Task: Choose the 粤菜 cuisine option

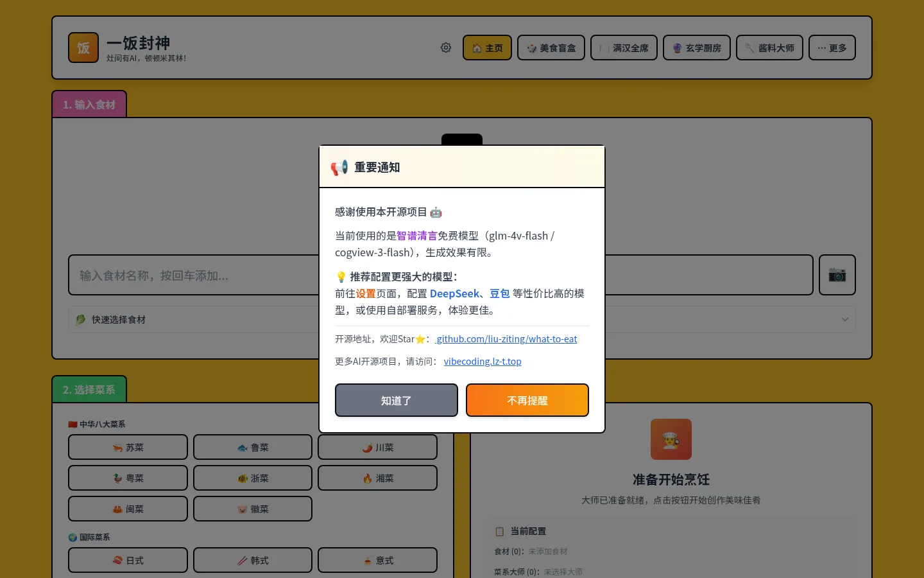Action: 128,478
